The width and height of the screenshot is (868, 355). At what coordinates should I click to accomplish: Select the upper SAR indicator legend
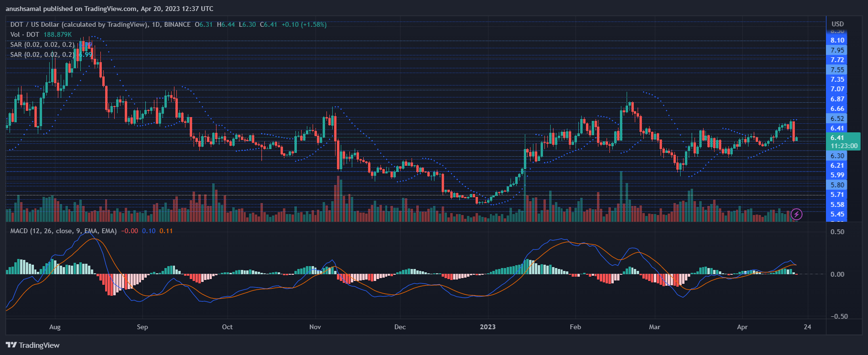point(42,44)
